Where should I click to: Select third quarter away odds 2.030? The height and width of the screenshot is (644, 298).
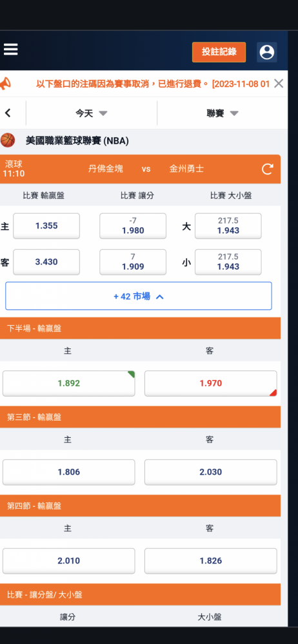coord(211,472)
